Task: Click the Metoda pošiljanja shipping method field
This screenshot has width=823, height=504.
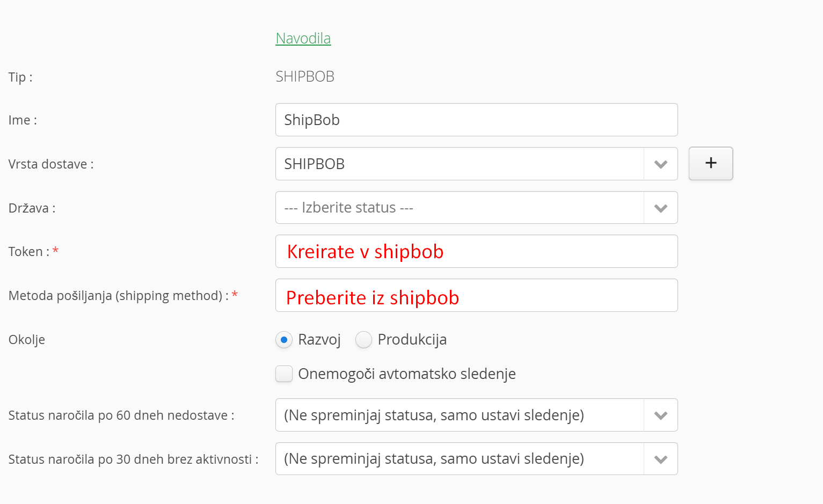Action: (x=476, y=295)
